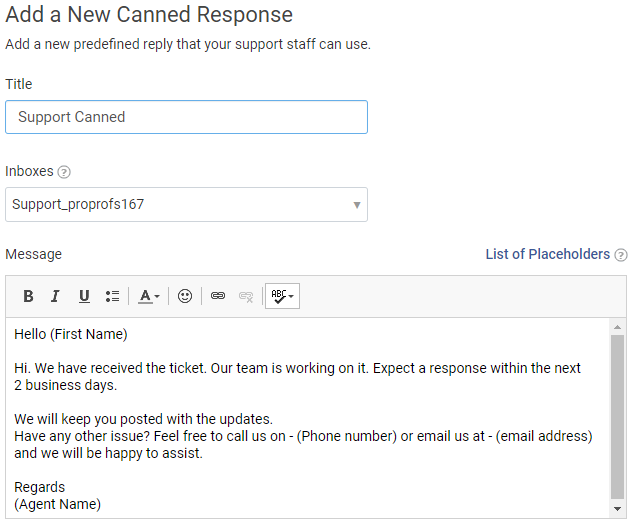Click the underline formatting icon
The image size is (634, 523).
pos(84,296)
